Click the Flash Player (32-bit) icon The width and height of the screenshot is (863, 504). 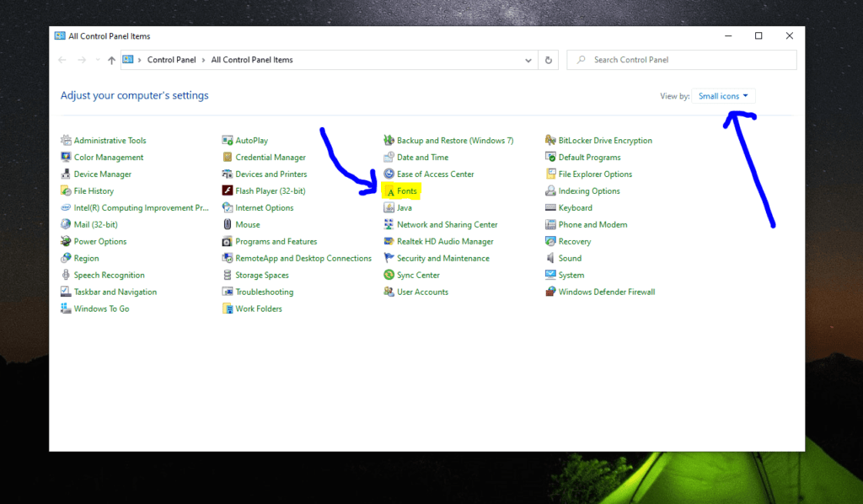[228, 191]
